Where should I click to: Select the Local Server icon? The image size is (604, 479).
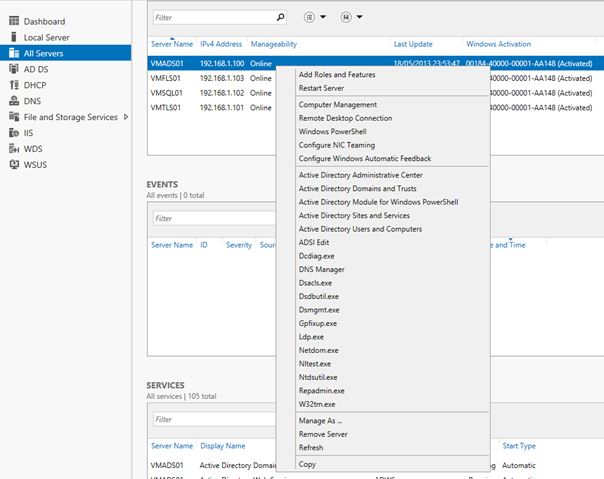click(14, 37)
